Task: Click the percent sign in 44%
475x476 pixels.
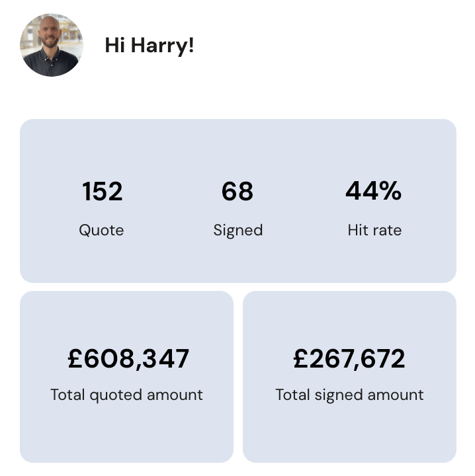Action: click(390, 192)
